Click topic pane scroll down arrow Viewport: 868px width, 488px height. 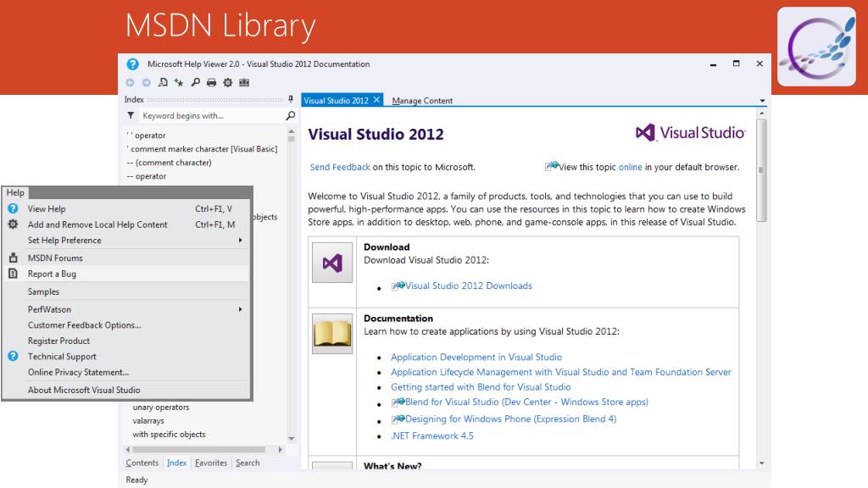tap(762, 463)
